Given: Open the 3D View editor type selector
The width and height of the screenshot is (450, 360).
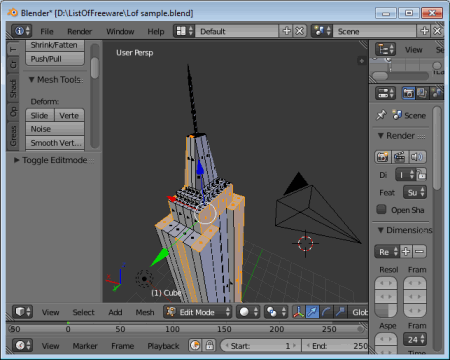Looking at the screenshot, I should (22, 312).
